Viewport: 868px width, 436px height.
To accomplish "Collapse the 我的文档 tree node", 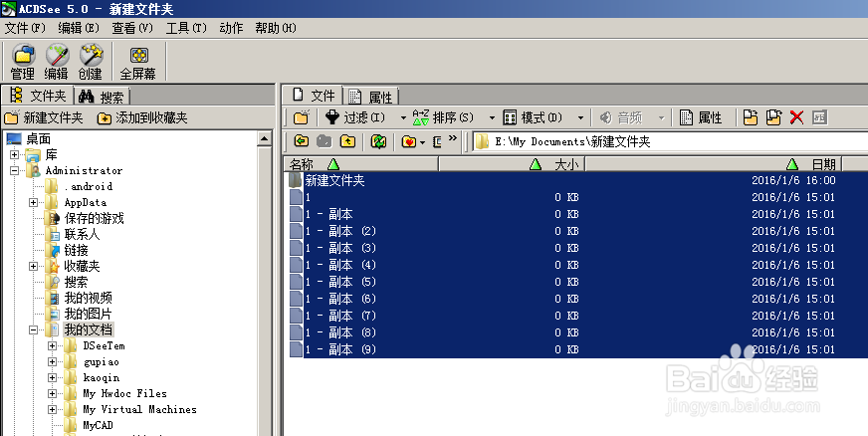I will tap(33, 329).
